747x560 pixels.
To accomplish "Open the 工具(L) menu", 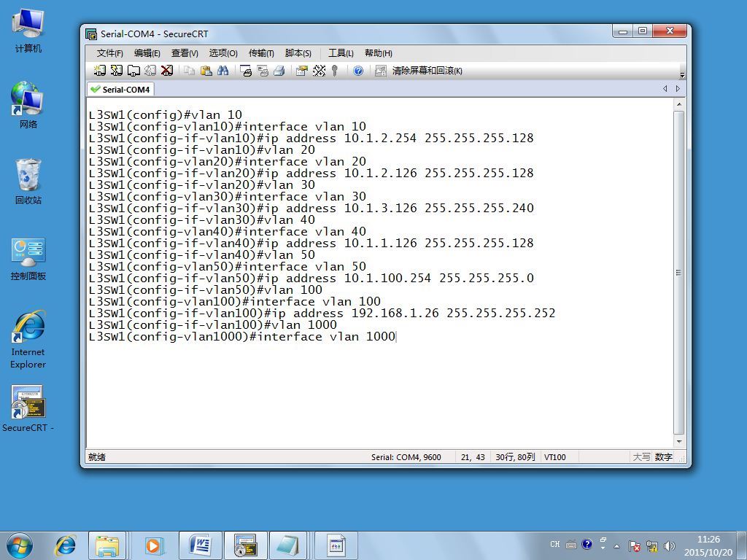I will click(341, 52).
